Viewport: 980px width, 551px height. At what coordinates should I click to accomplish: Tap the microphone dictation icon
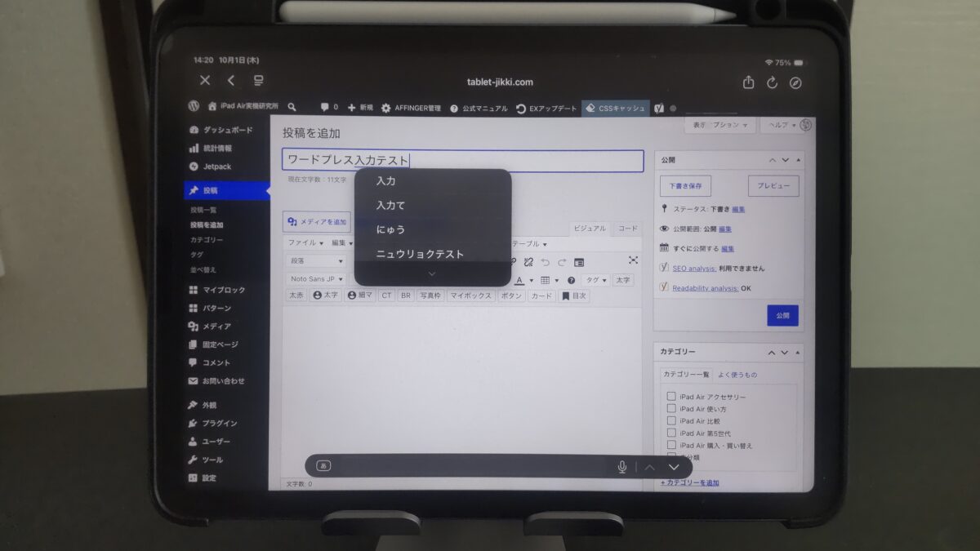pyautogui.click(x=622, y=467)
